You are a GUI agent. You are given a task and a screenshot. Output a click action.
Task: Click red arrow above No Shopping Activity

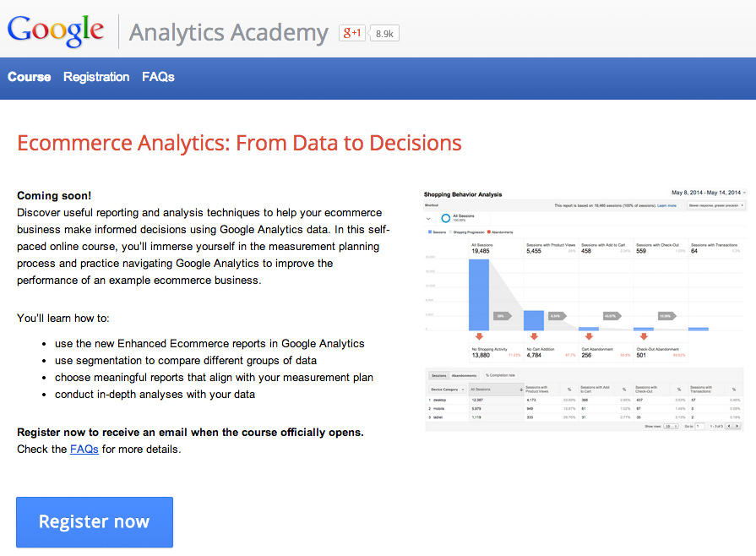pyautogui.click(x=479, y=337)
